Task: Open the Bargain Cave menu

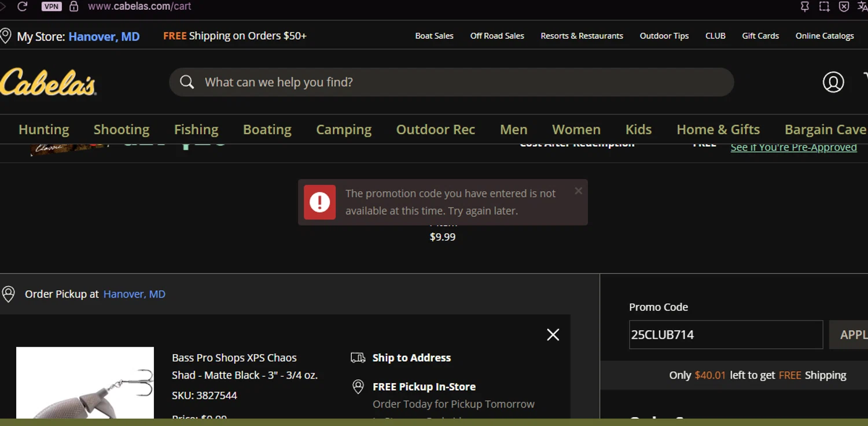Action: point(826,129)
